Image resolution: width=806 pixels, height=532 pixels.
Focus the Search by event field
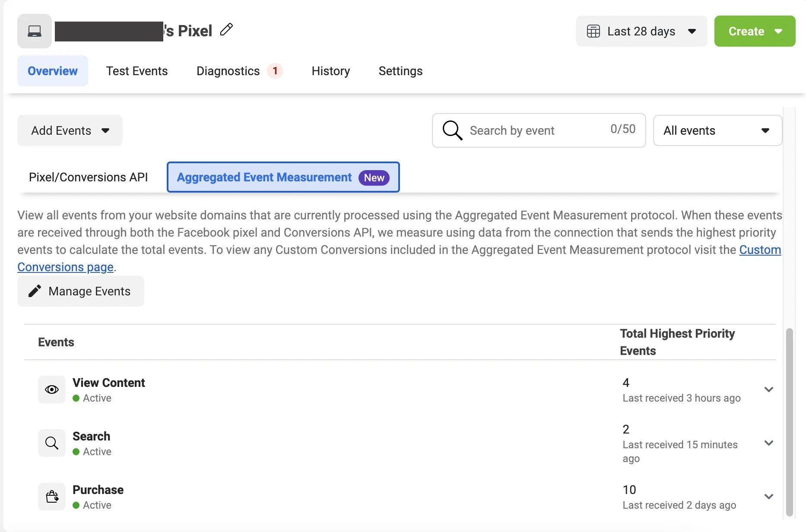[539, 130]
